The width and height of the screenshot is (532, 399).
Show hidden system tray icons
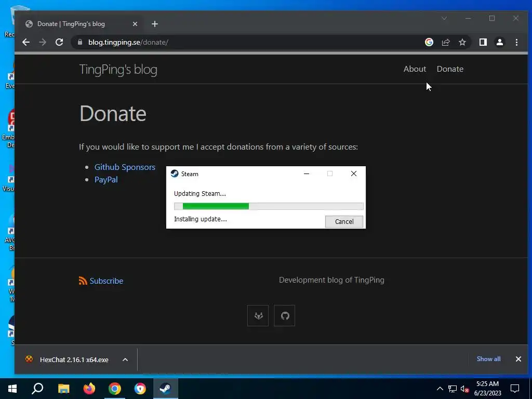pyautogui.click(x=440, y=389)
